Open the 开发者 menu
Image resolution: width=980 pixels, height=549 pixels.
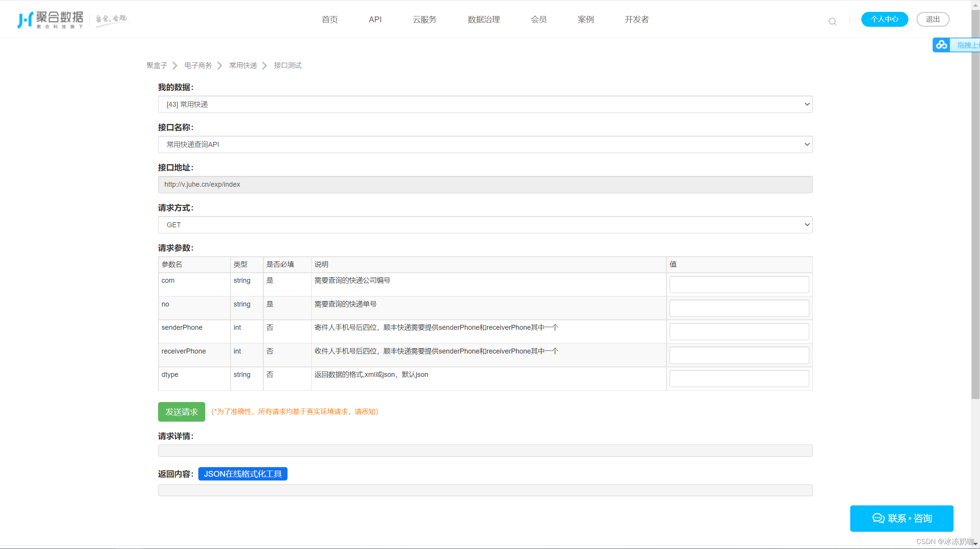tap(636, 20)
